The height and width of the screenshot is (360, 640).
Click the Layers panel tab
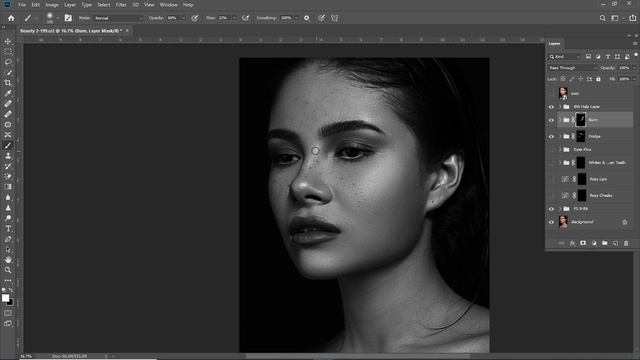(554, 44)
